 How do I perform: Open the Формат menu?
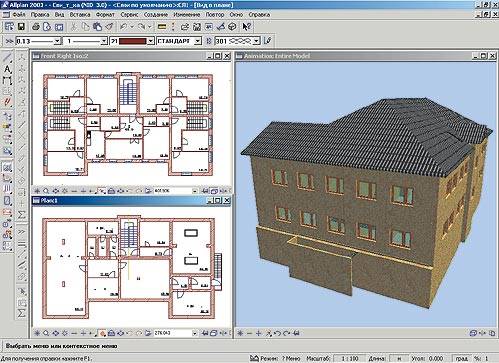(105, 15)
